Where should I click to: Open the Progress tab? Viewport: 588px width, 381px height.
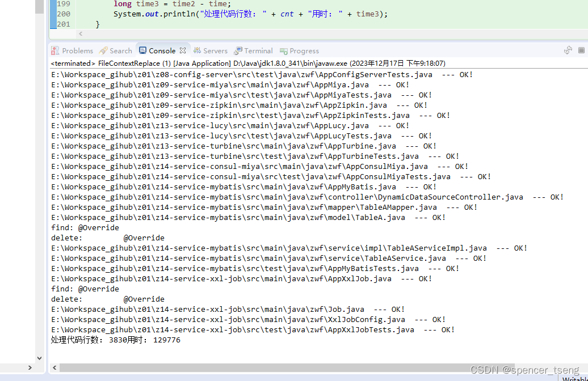tap(299, 50)
